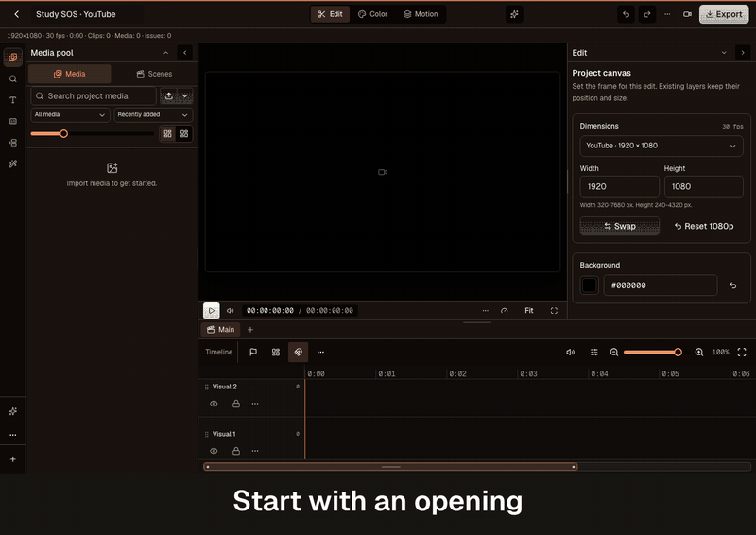Image resolution: width=756 pixels, height=535 pixels.
Task: Hide the Media pool panel with the left arrow
Action: point(184,53)
